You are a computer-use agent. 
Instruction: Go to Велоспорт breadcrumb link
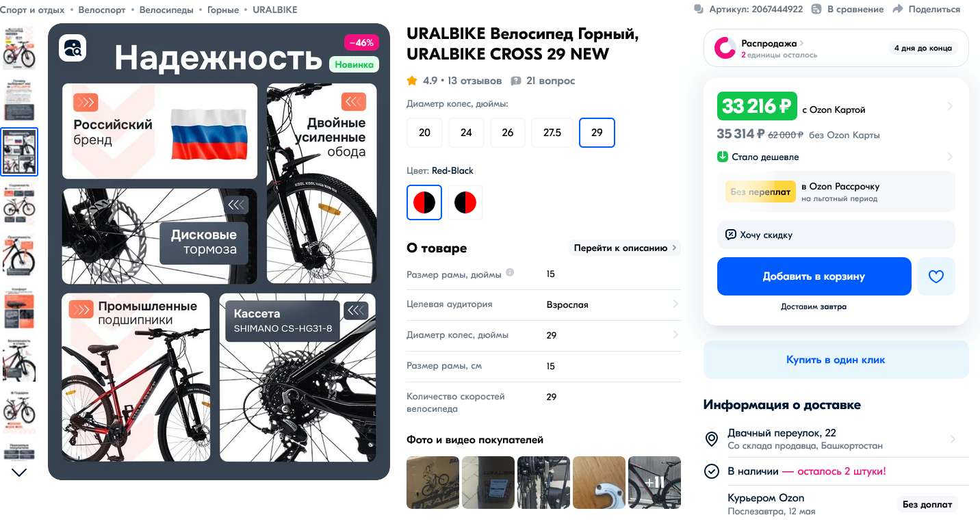(102, 10)
